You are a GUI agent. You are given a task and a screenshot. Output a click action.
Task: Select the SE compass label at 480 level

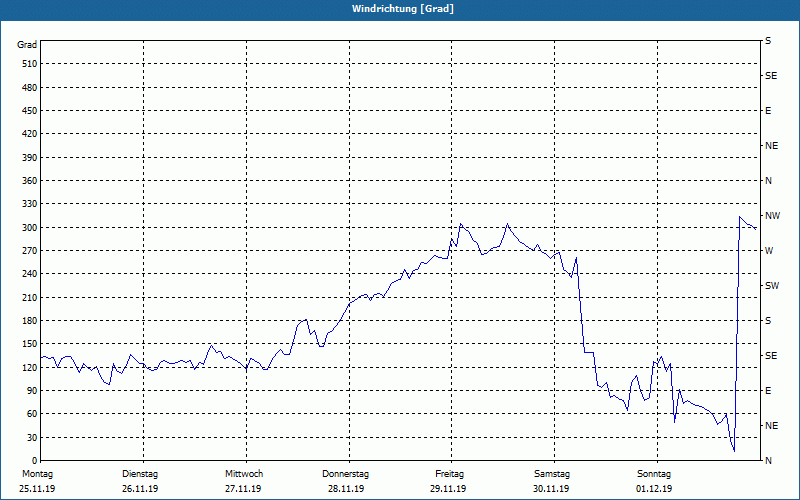tap(771, 76)
